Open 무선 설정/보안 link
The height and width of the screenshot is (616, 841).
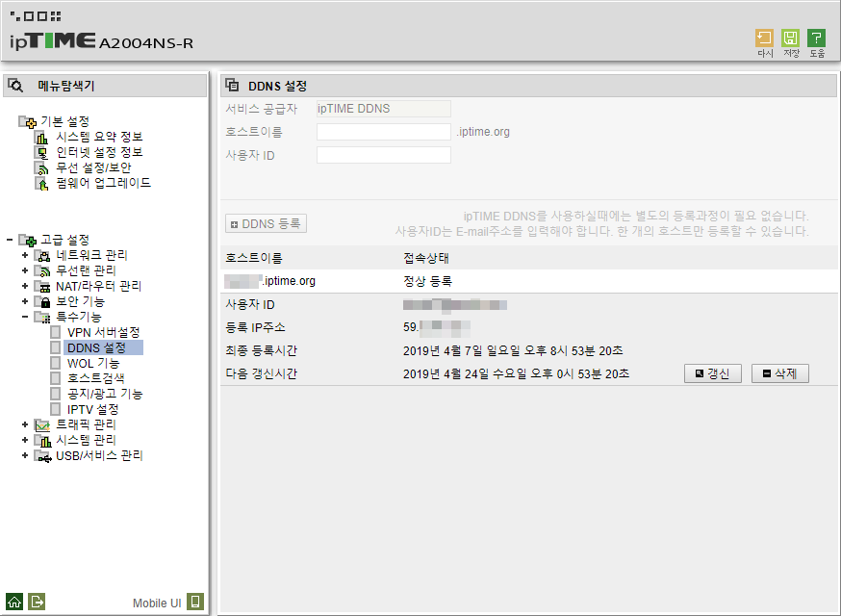tap(94, 167)
